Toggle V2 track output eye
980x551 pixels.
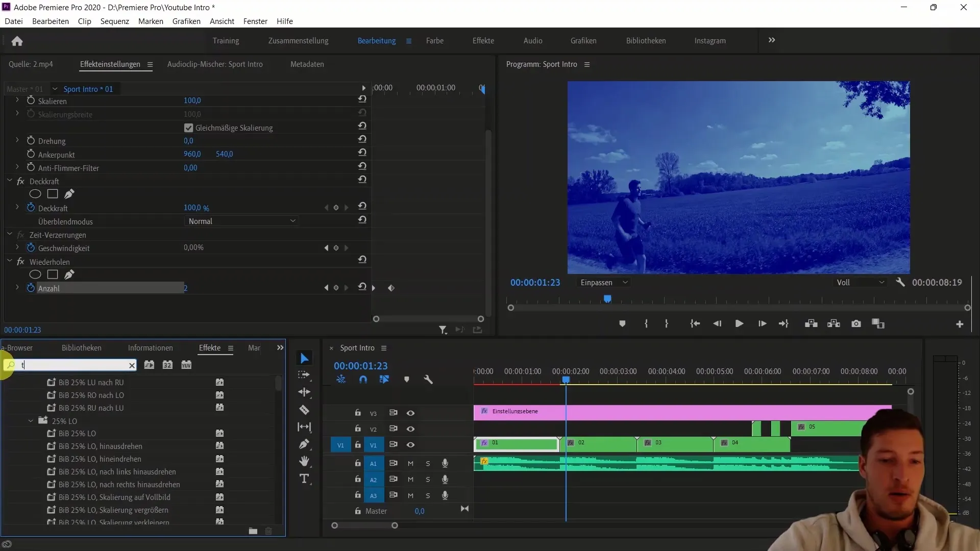point(410,429)
